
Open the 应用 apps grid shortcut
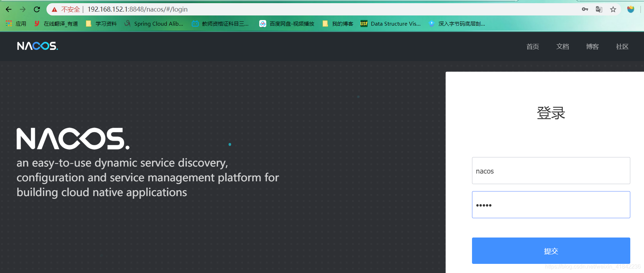[x=16, y=24]
